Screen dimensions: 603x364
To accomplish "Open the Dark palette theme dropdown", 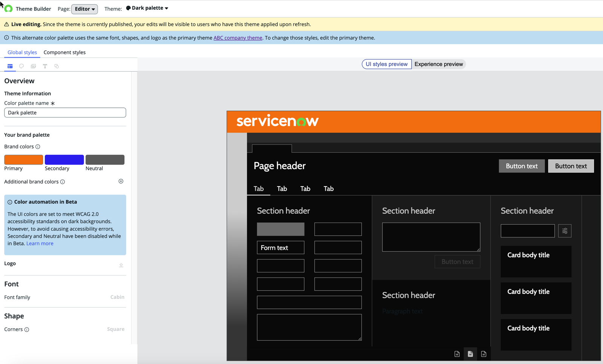I will click(147, 8).
